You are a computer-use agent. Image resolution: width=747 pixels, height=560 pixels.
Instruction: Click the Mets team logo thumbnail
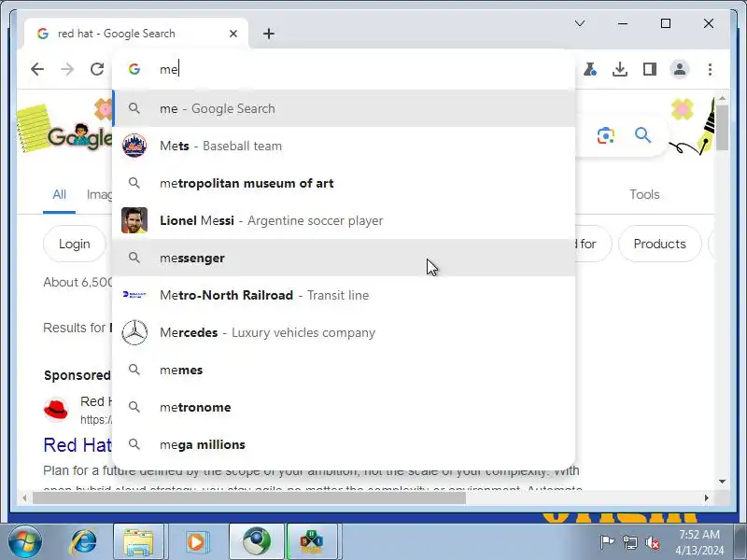134,146
